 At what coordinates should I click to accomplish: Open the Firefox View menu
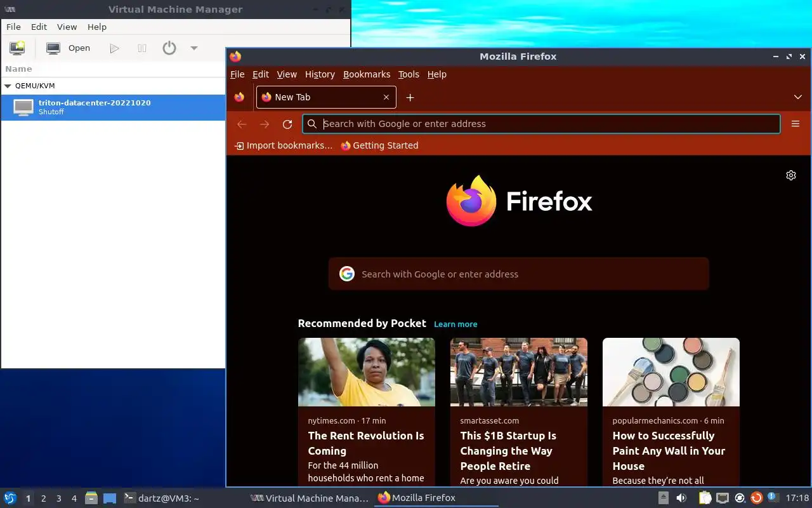pyautogui.click(x=287, y=74)
